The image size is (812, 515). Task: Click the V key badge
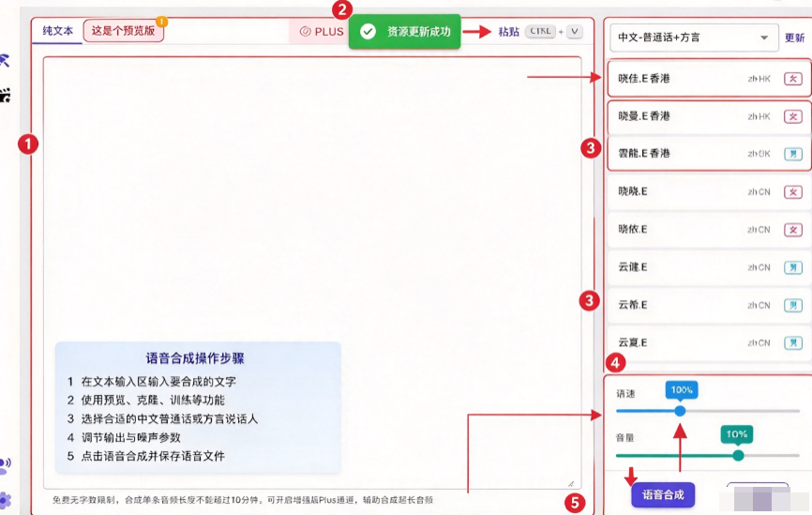coord(574,31)
